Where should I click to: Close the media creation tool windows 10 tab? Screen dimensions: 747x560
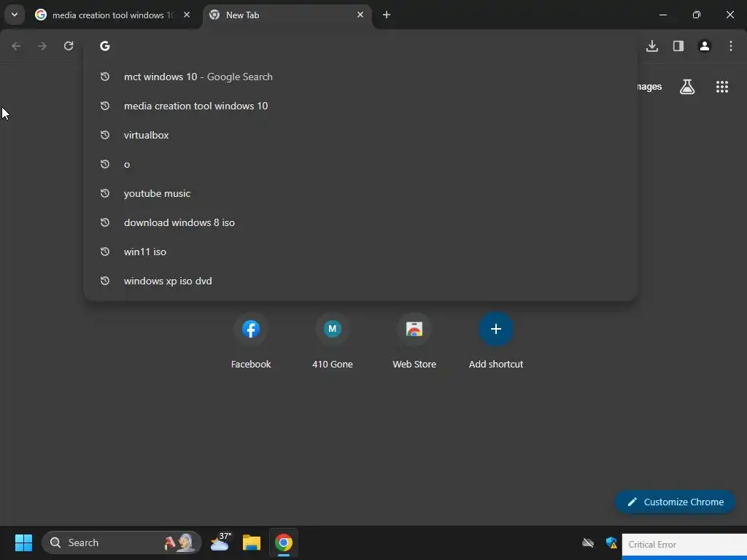[x=187, y=15]
